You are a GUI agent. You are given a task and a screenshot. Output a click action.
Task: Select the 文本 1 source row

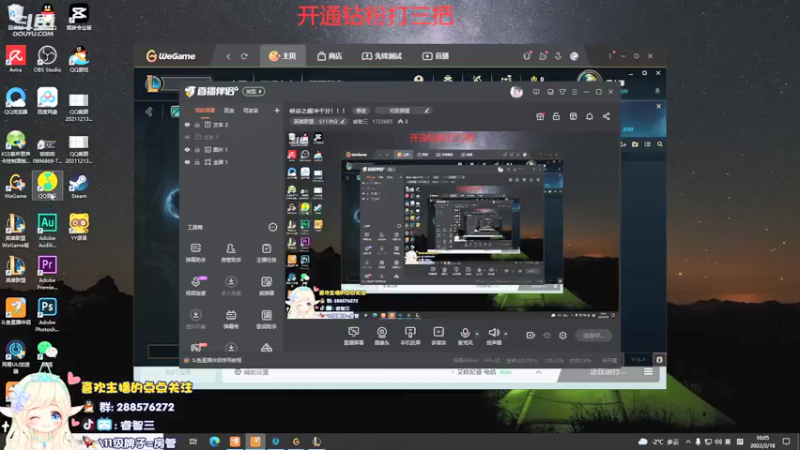[x=233, y=137]
